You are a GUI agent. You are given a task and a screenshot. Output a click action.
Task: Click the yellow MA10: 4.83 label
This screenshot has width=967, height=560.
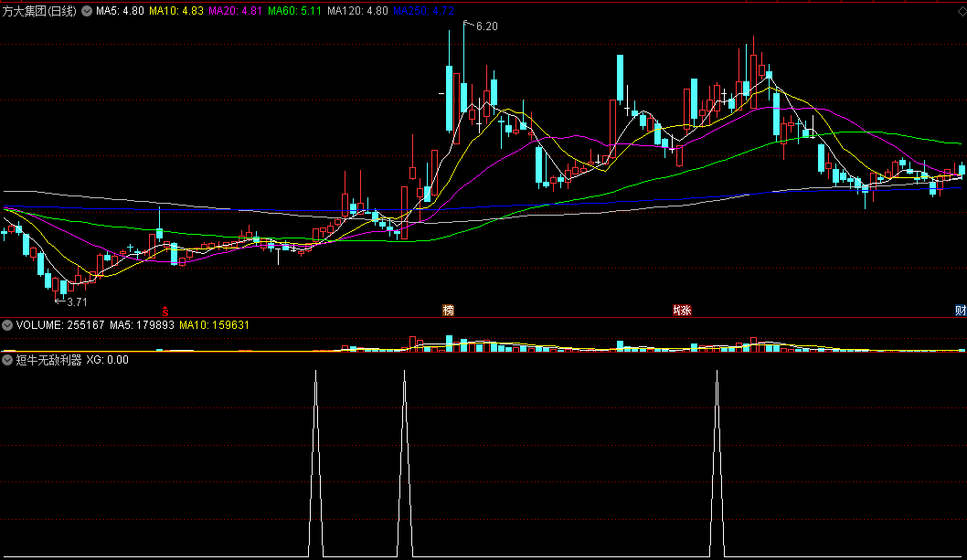coord(176,11)
